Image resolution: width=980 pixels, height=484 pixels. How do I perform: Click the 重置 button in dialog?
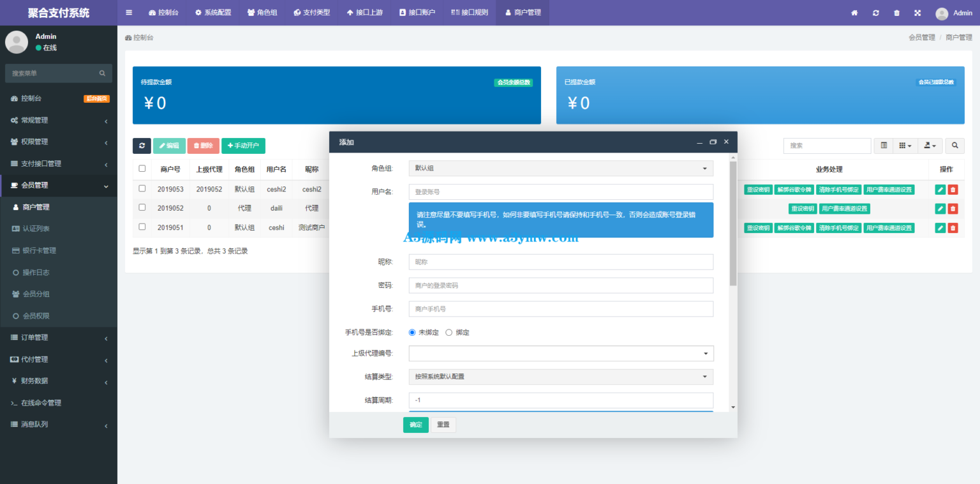443,425
